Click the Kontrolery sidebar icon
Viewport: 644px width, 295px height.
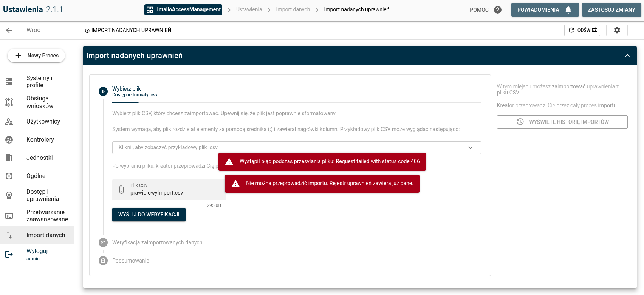click(x=9, y=140)
